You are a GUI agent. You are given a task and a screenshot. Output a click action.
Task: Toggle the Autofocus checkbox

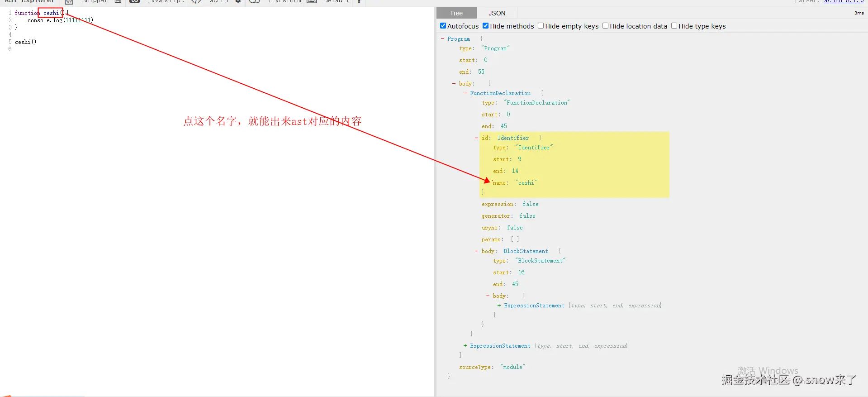tap(443, 26)
